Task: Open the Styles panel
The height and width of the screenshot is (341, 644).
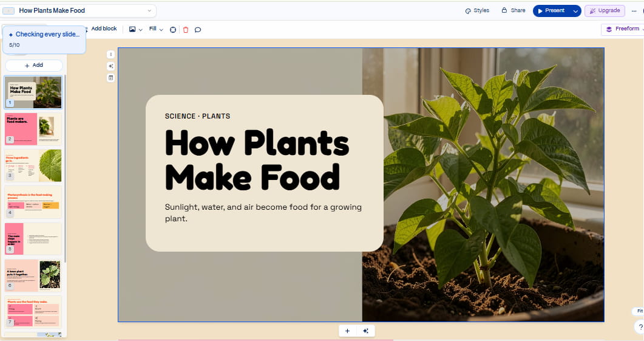Action: tap(477, 11)
